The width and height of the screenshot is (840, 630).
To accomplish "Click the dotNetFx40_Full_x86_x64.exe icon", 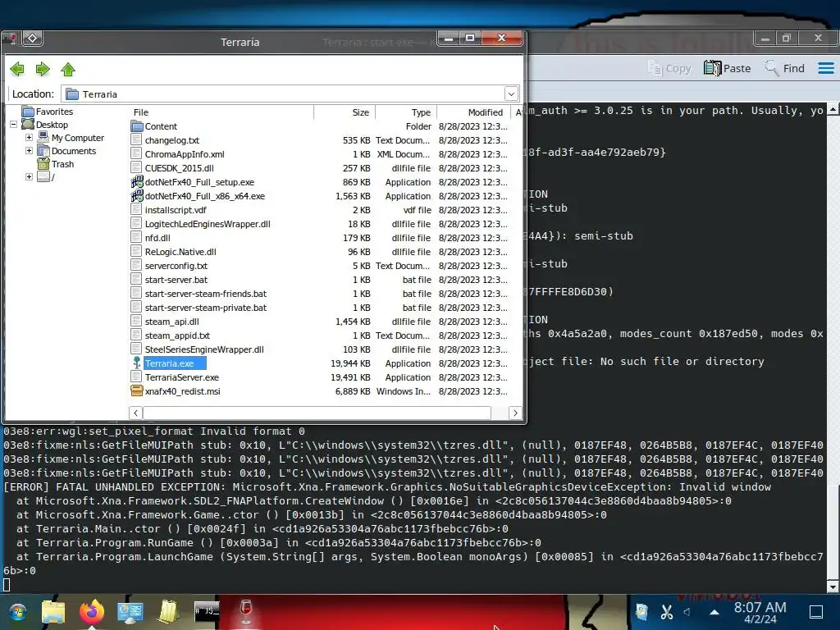I will tap(137, 196).
